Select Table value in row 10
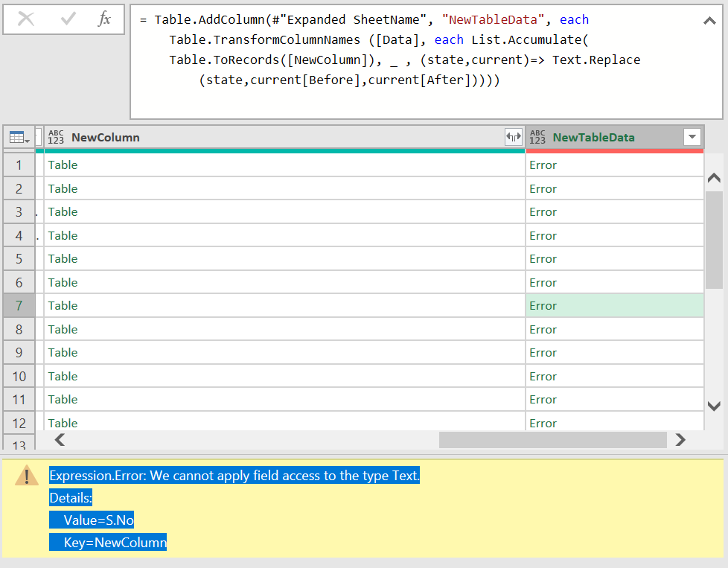The image size is (728, 568). pos(63,376)
